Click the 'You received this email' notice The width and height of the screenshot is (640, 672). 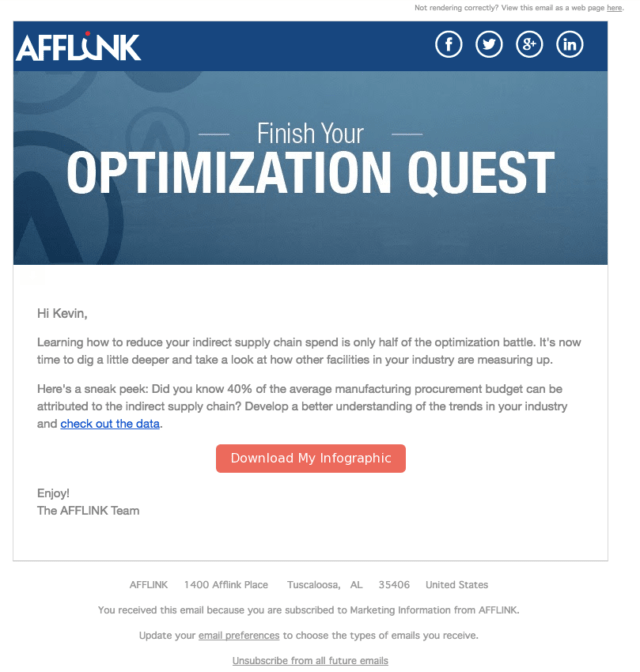(x=309, y=609)
